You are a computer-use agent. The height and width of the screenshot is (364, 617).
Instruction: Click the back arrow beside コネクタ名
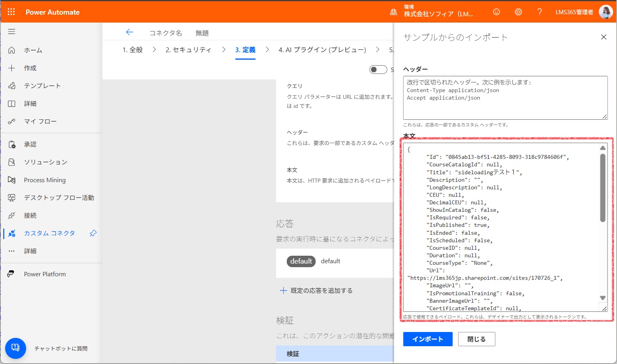coord(129,32)
